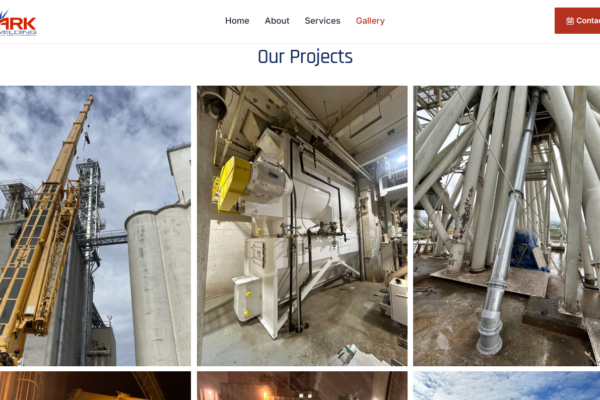Click the Welding subtitle under the logo

18,33
